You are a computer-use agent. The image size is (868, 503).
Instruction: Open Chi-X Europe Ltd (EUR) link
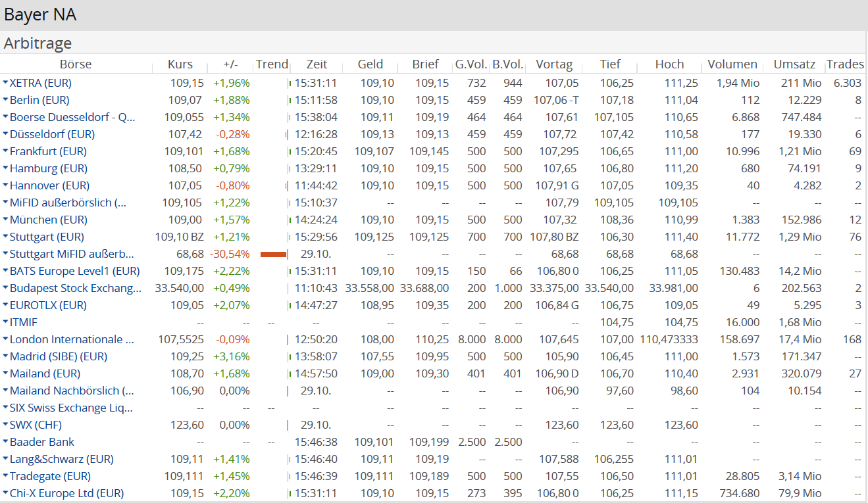(66, 493)
